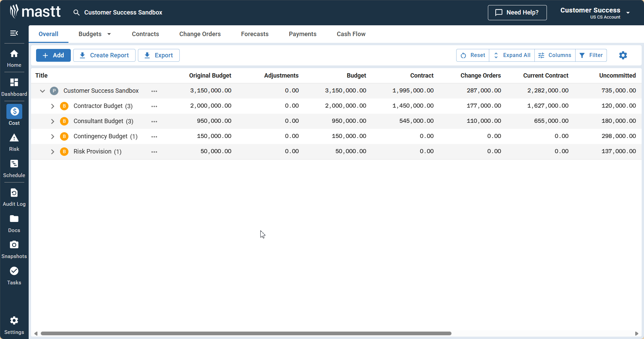Viewport: 644px width, 339px height.
Task: Collapse the sidebar menu icon
Action: [14, 33]
